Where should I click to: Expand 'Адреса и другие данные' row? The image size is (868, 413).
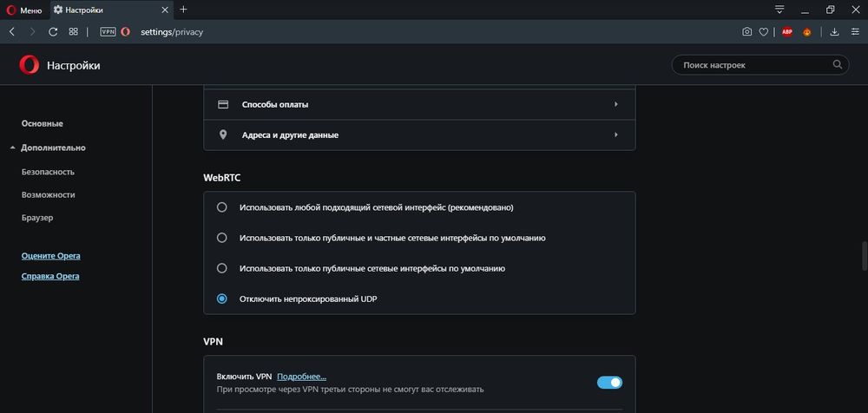418,134
